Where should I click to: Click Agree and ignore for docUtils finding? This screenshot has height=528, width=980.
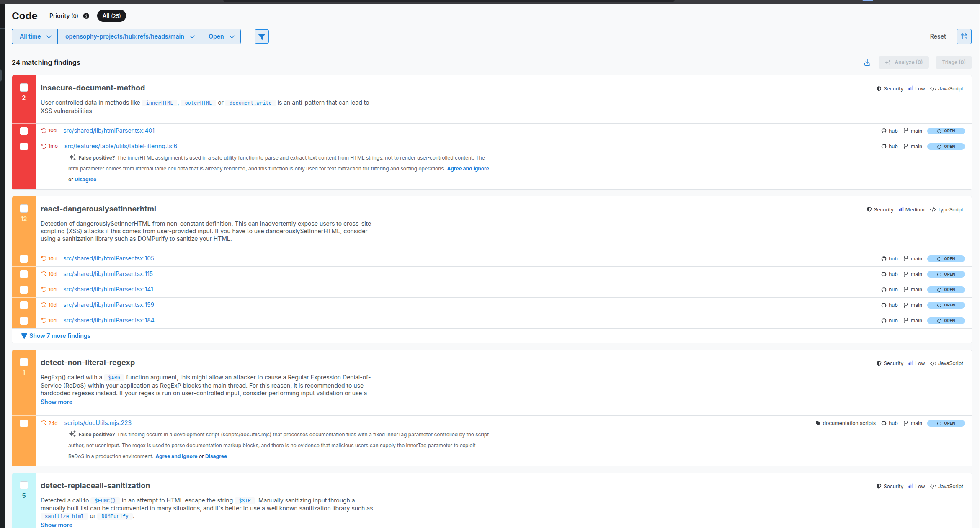(176, 456)
